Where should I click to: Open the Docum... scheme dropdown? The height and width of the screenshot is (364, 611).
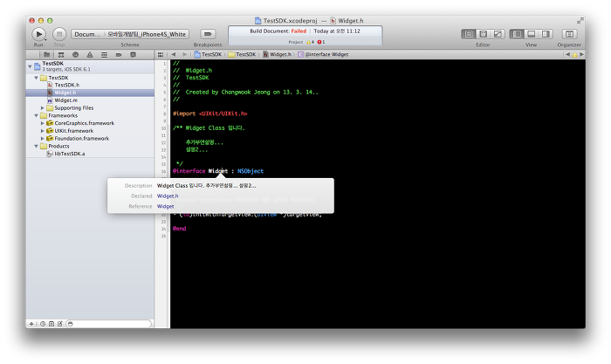pyautogui.click(x=87, y=34)
